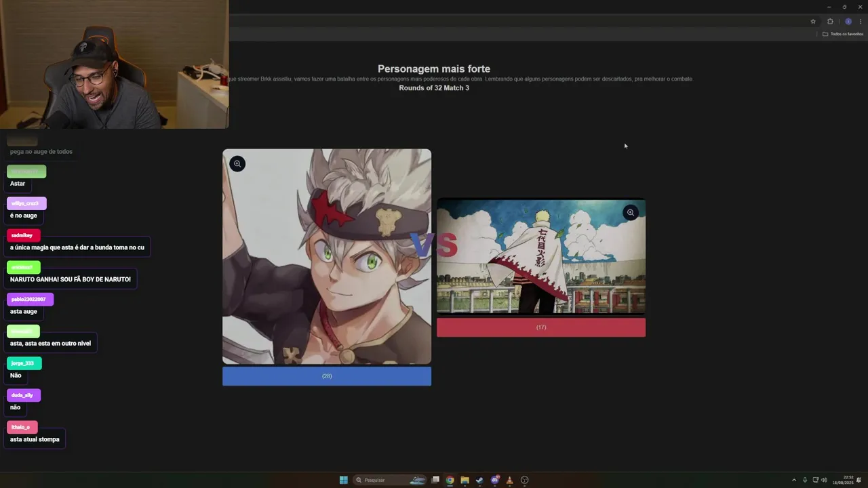Open Steam from the taskbar

point(479,480)
